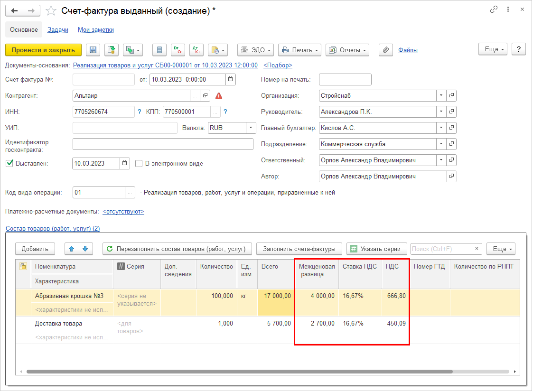Open calendar picker for invoice date
This screenshot has width=533, height=392.
pos(231,80)
